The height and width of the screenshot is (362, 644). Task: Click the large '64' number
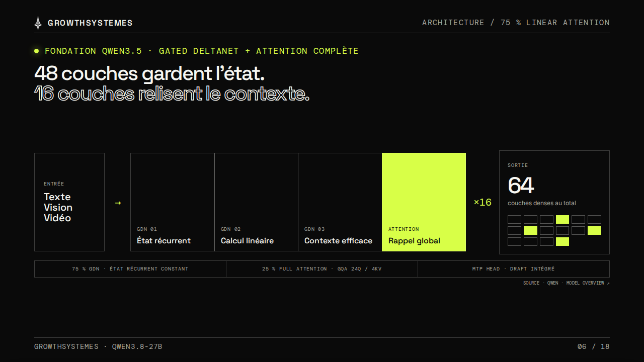(521, 185)
